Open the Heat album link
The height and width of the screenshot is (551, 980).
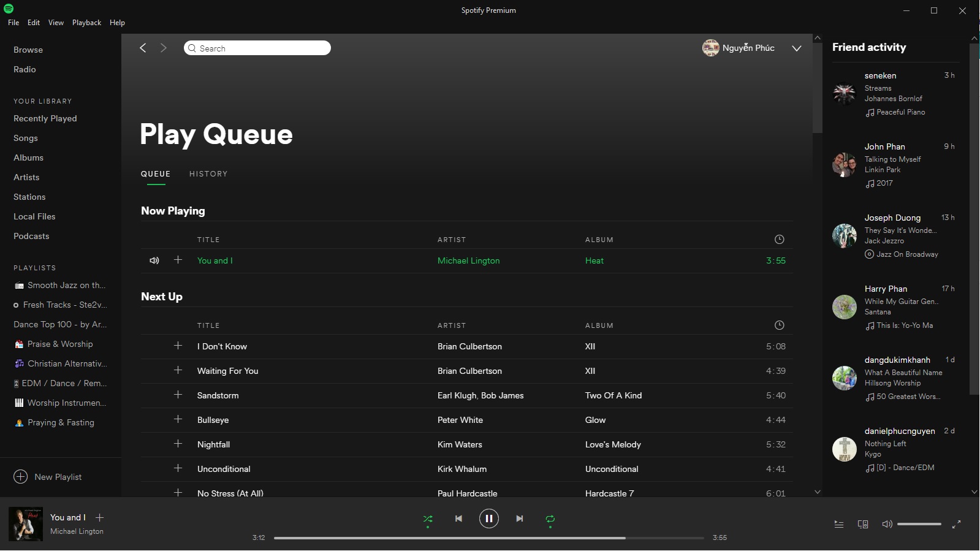point(594,260)
